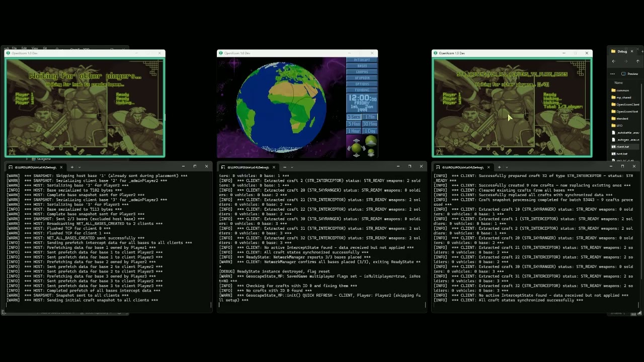Select Debug tab in File Explorer
The height and width of the screenshot is (362, 644).
point(621,51)
